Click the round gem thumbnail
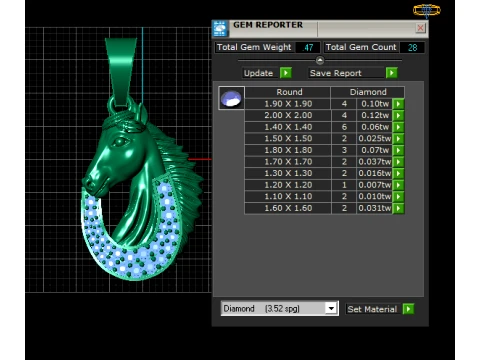 pos(231,98)
